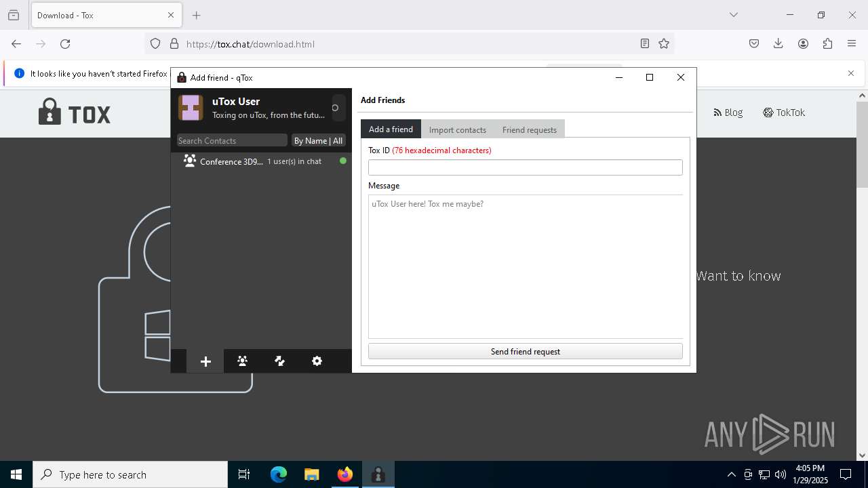This screenshot has height=488, width=868.
Task: Close the Download - Tox tab
Action: 171,15
